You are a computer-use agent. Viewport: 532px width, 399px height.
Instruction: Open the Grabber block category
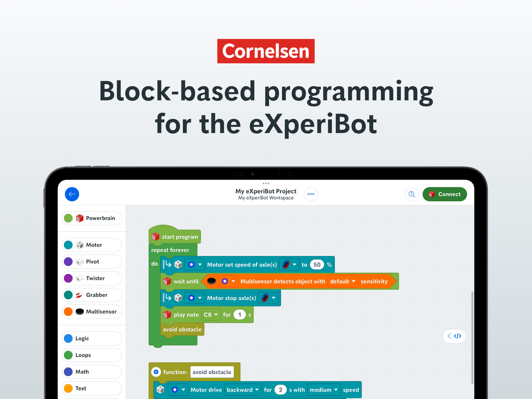92,295
